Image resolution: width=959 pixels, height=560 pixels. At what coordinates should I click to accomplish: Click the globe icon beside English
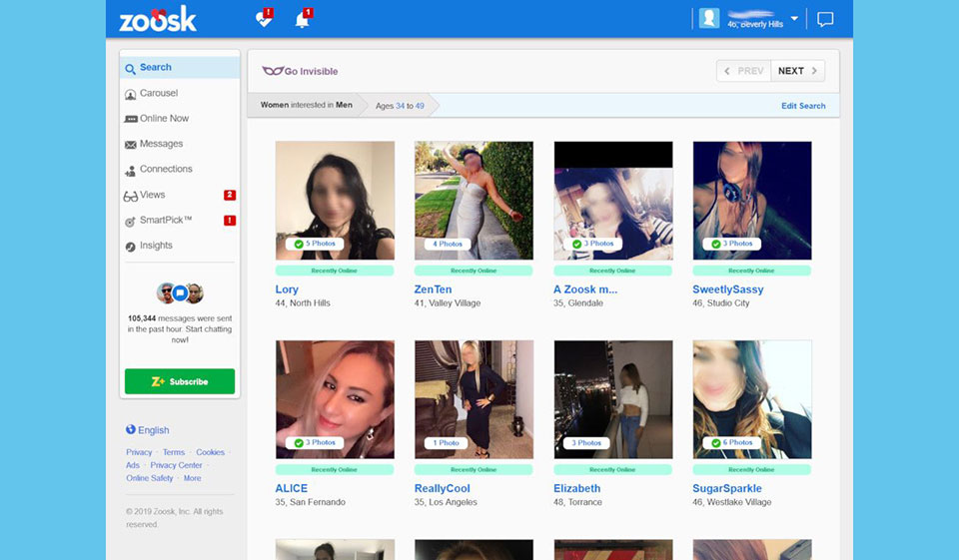[x=131, y=430]
